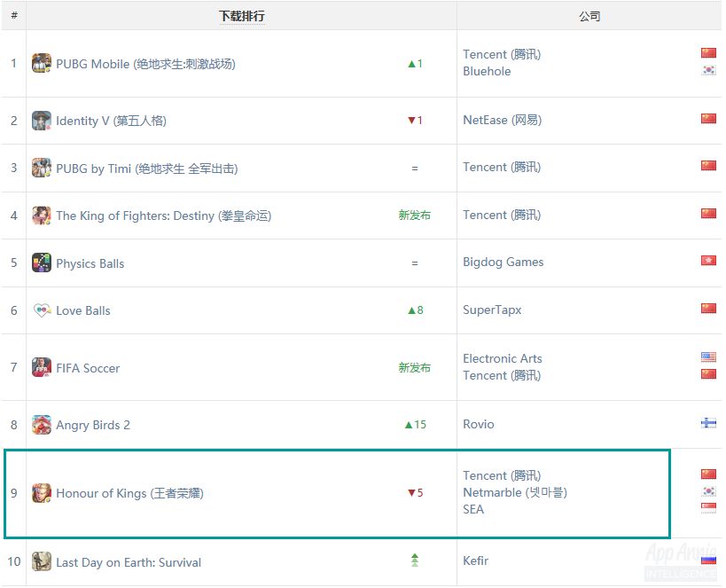
Task: Click China flag in PUBG Mobile row
Action: [x=708, y=53]
